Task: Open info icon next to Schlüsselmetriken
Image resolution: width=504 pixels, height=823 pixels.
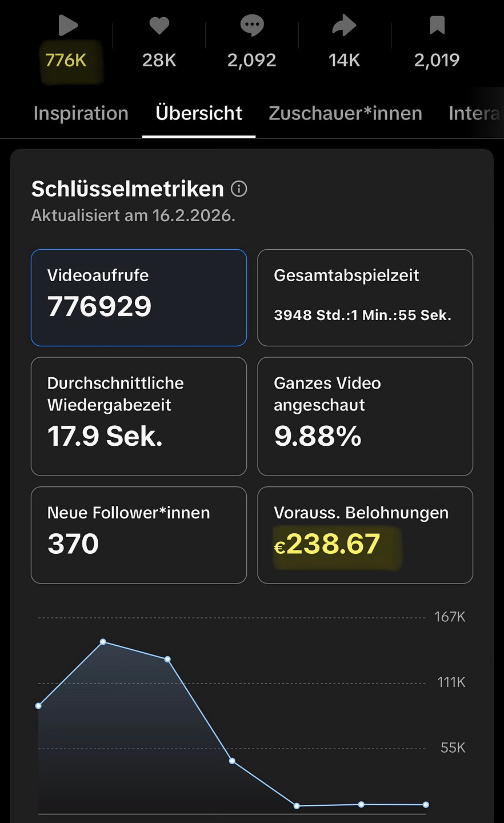Action: coord(239,189)
